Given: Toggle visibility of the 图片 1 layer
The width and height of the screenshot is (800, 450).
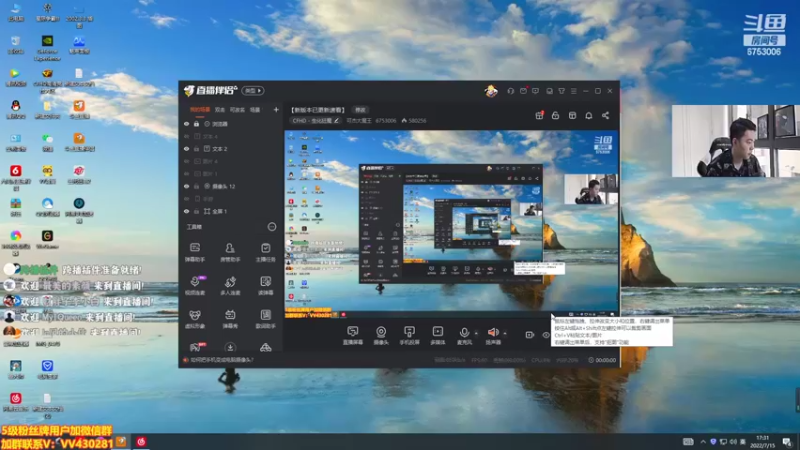Looking at the screenshot, I should (x=186, y=173).
